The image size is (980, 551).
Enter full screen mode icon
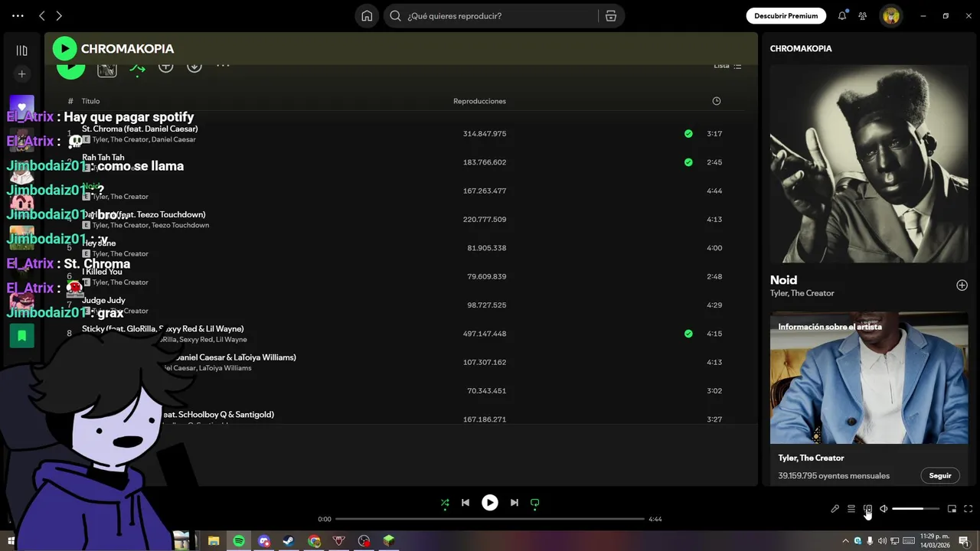tap(968, 509)
